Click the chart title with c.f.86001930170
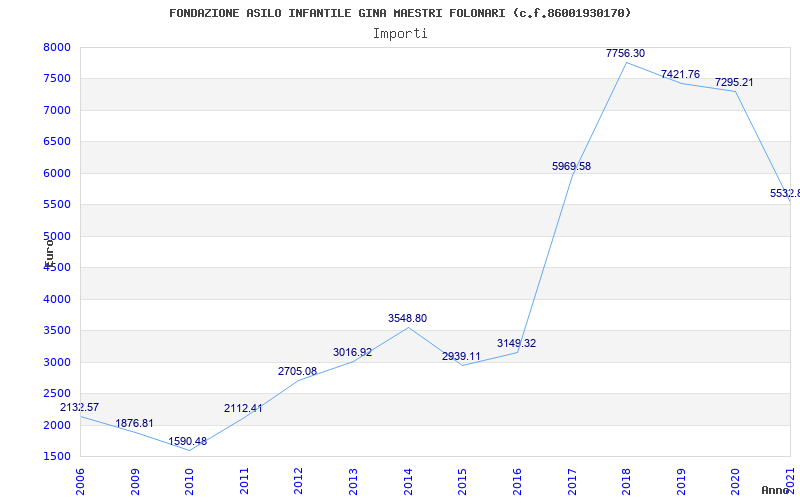The width and height of the screenshot is (800, 500). click(400, 13)
